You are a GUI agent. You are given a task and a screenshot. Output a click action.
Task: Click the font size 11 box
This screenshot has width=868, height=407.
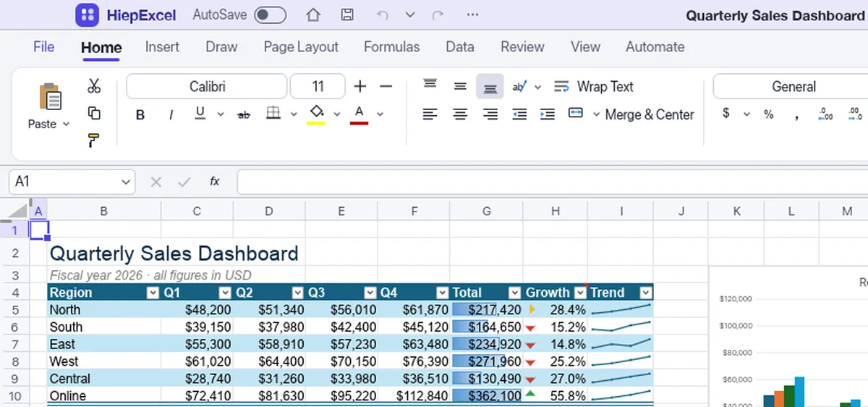click(318, 86)
